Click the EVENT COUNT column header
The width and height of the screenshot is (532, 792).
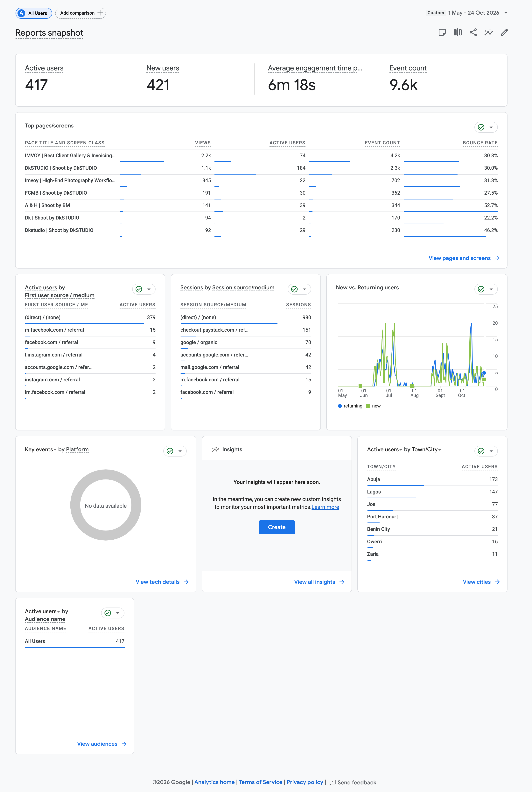pos(382,143)
